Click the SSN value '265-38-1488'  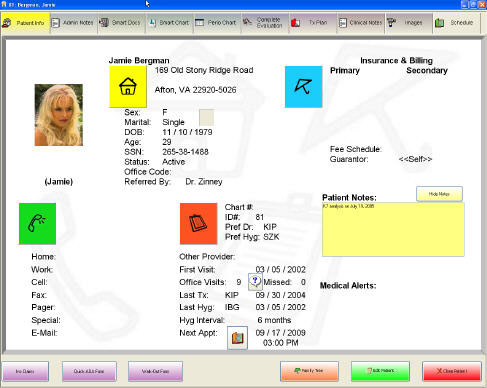point(185,152)
